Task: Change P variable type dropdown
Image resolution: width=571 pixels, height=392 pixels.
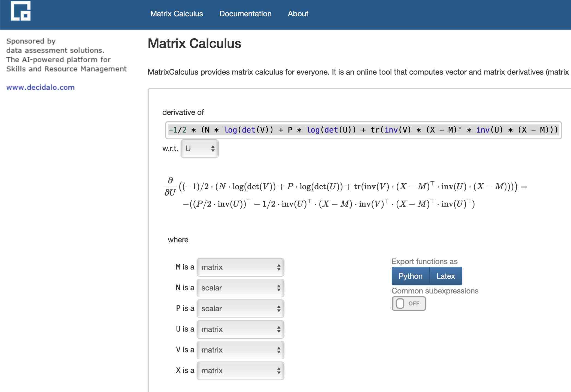Action: coord(240,308)
